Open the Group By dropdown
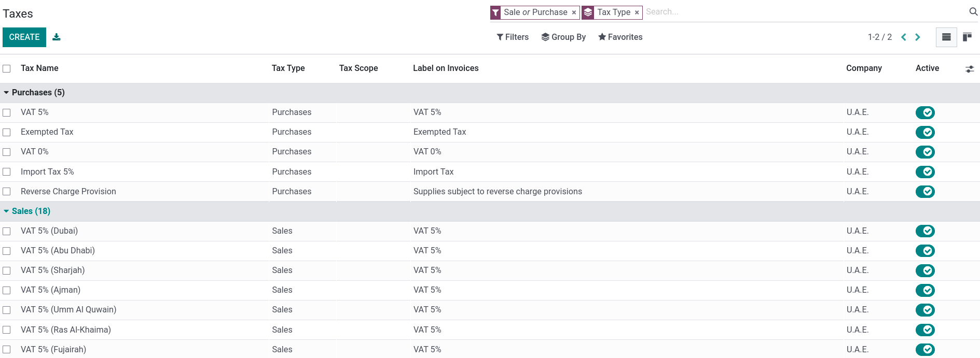The height and width of the screenshot is (358, 980). [x=563, y=37]
